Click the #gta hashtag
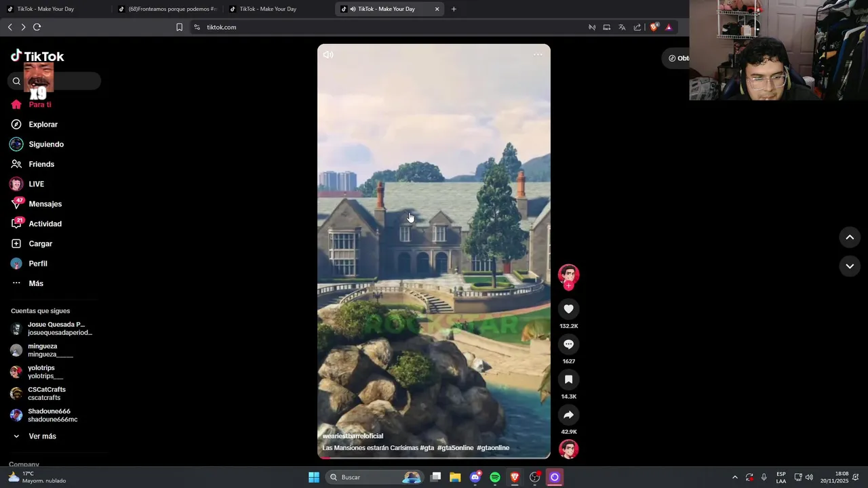This screenshot has width=868, height=488. tap(427, 448)
